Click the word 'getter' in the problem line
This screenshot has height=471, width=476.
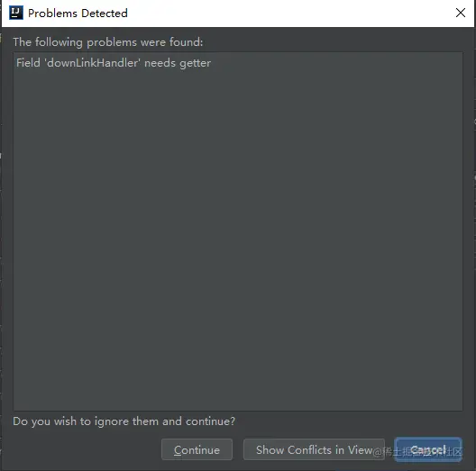pyautogui.click(x=196, y=64)
